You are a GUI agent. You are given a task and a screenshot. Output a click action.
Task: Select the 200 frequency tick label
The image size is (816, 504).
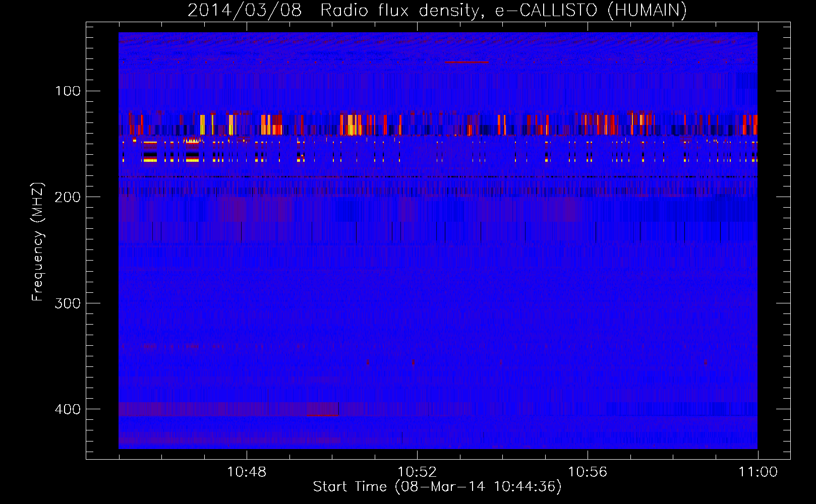tap(68, 197)
